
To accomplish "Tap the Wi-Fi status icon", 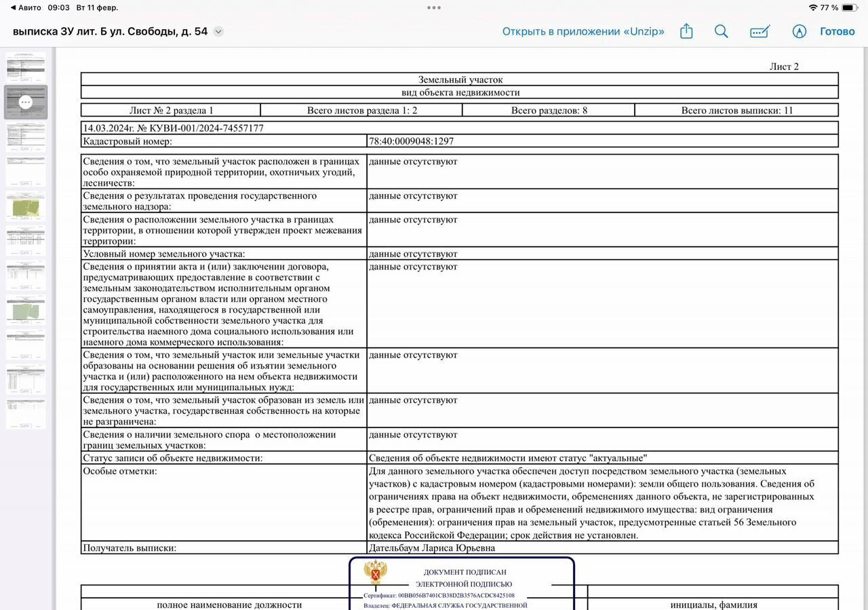I will [x=813, y=7].
